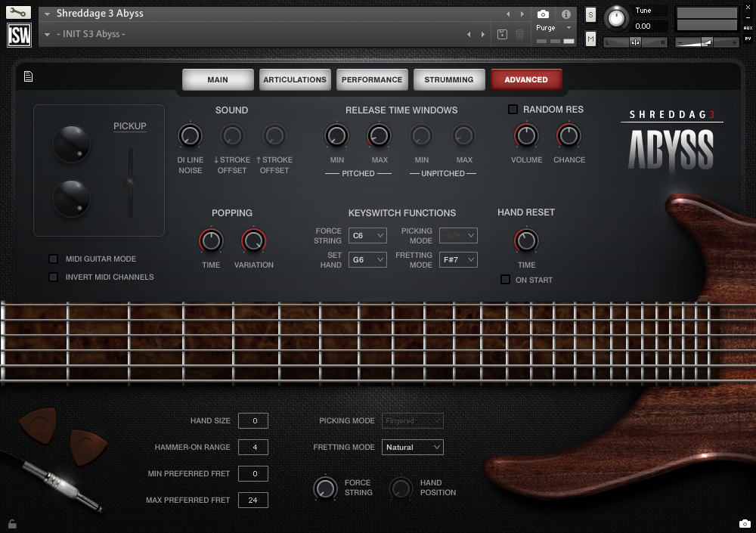Screen dimensions: 756x533
Task: Toggle MIDI GUITAR MODE on
Action: coord(53,259)
